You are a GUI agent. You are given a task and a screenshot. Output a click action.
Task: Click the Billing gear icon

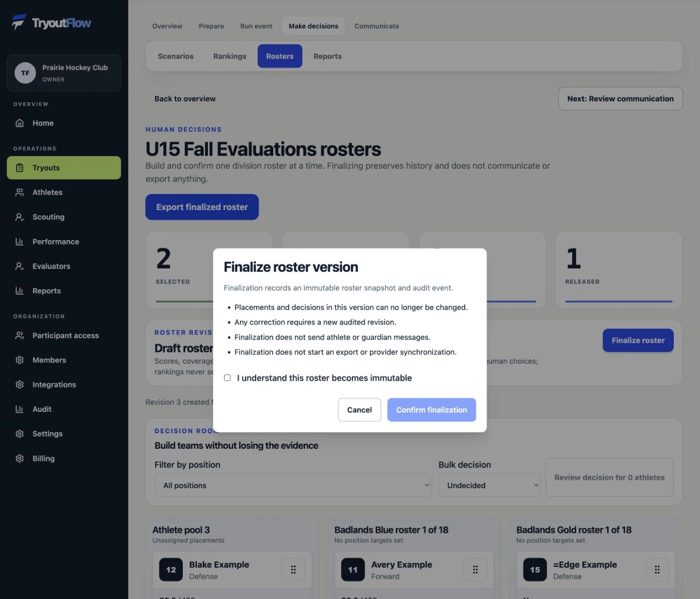(x=20, y=459)
